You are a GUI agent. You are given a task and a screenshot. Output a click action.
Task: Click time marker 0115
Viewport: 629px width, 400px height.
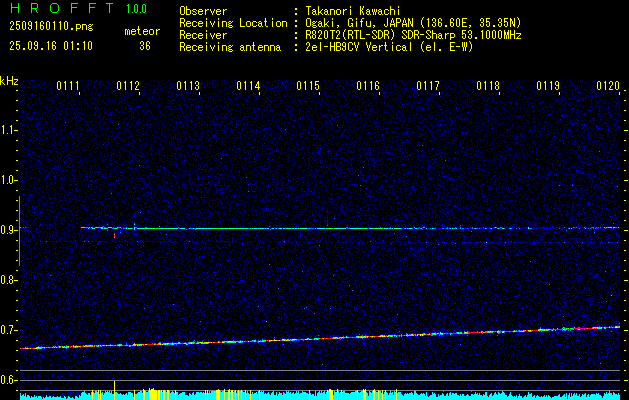point(308,86)
